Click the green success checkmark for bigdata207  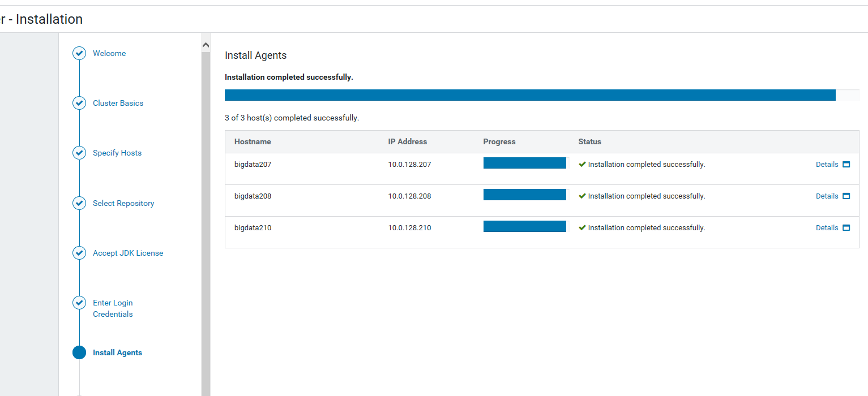click(x=581, y=164)
